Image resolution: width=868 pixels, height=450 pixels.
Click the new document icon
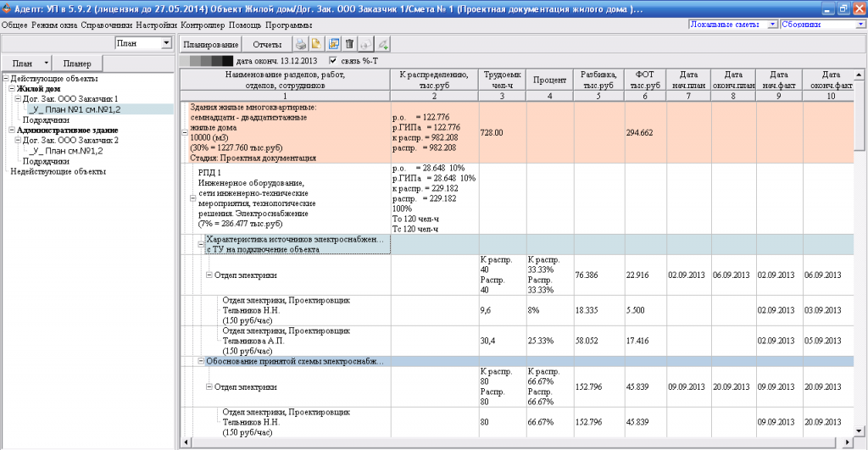316,44
